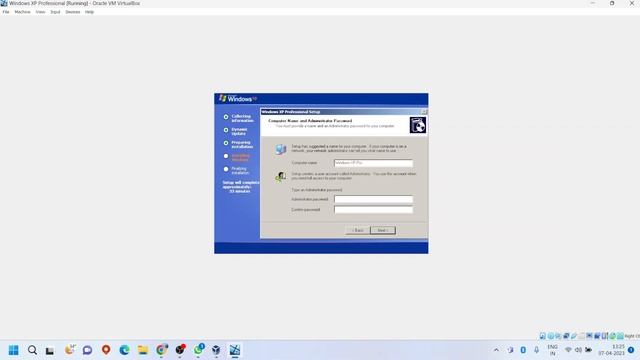Click the 'Collecting information' step text
The width and height of the screenshot is (640, 360).
pyautogui.click(x=242, y=118)
